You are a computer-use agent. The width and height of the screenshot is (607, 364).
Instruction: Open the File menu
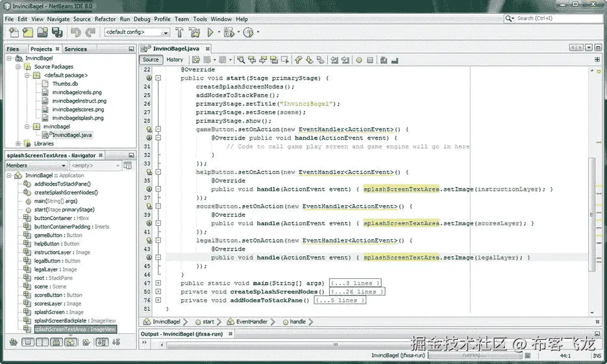point(9,19)
